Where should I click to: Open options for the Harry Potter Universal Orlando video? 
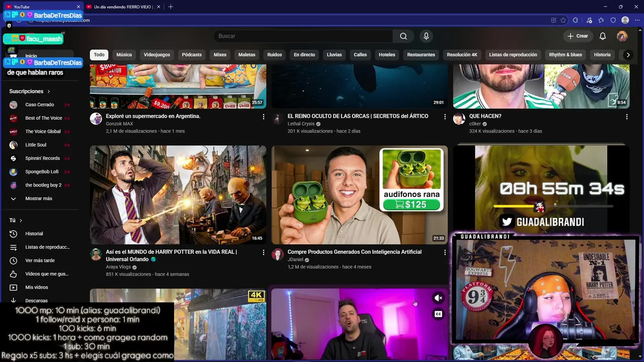[263, 252]
